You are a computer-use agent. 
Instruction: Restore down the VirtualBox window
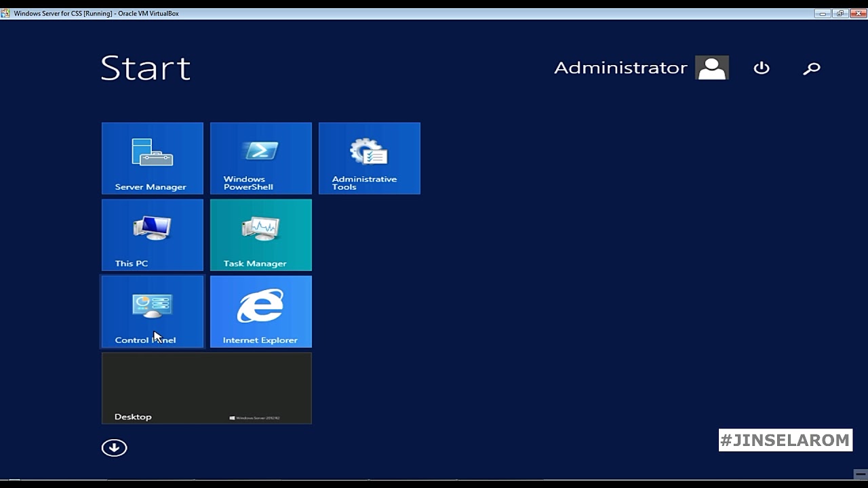tap(840, 14)
